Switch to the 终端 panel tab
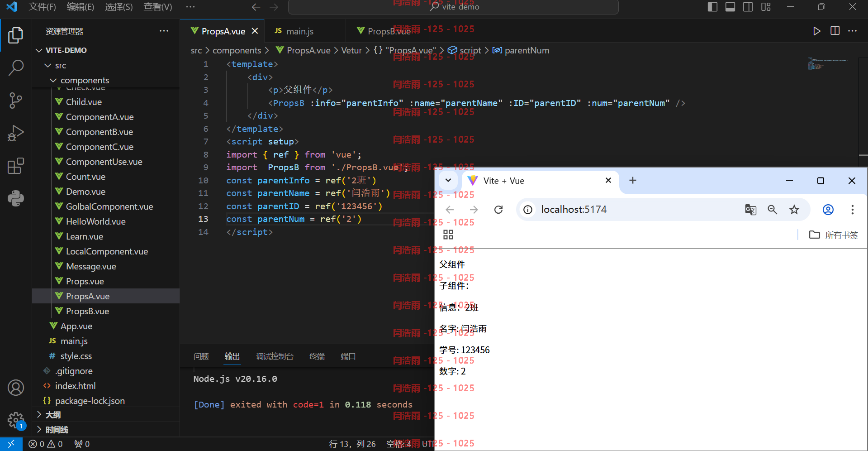 317,357
